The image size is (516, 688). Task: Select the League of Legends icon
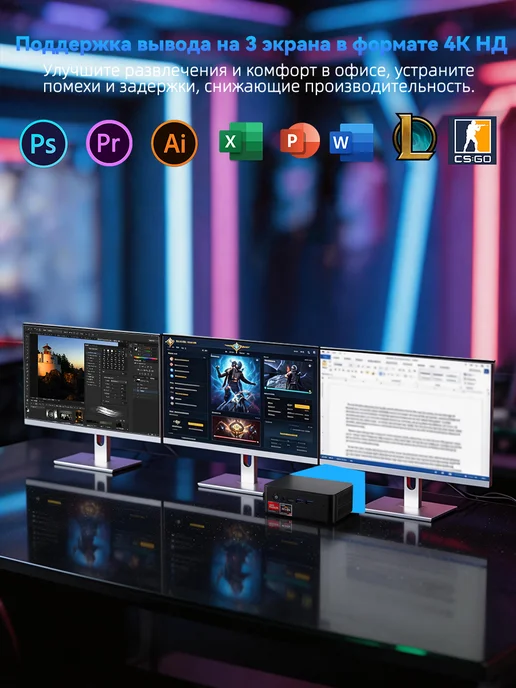(x=414, y=137)
